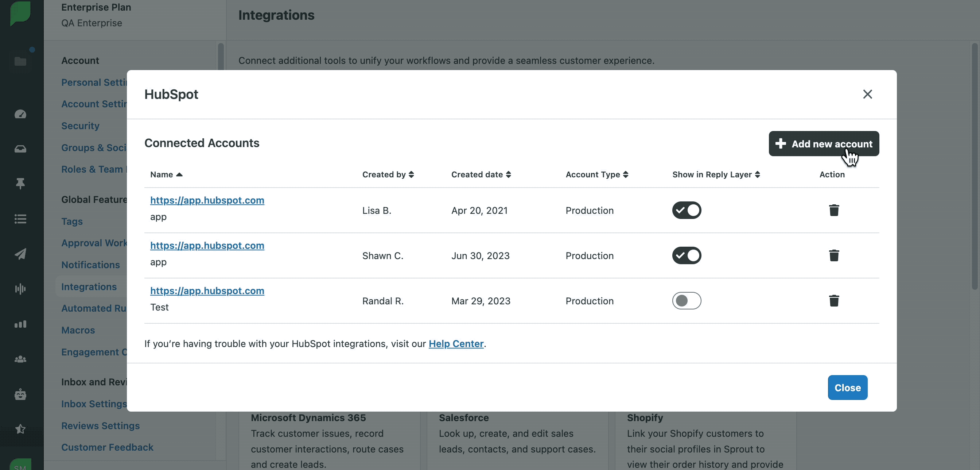980x470 pixels.
Task: Delete the Lisa B. HubSpot account
Action: click(833, 210)
